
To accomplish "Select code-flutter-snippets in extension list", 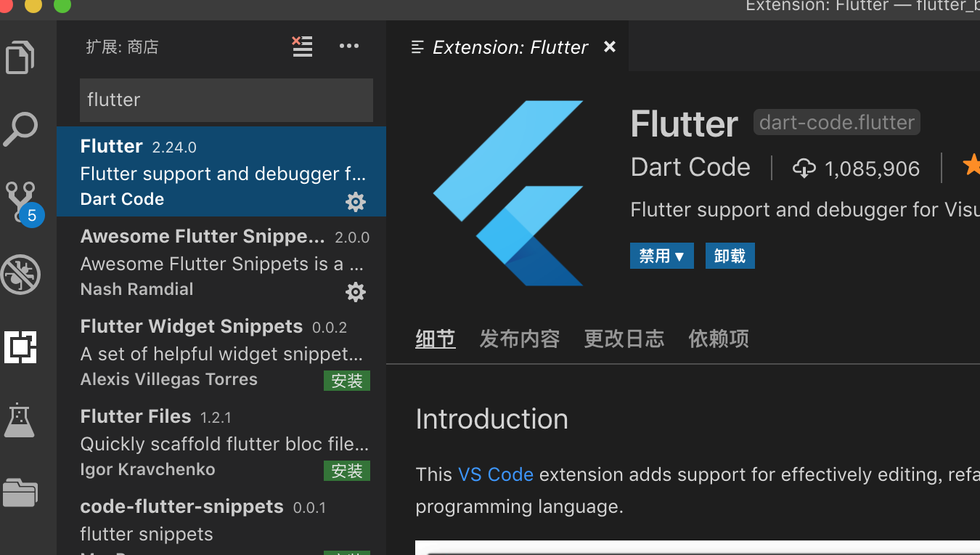I will pos(221,521).
